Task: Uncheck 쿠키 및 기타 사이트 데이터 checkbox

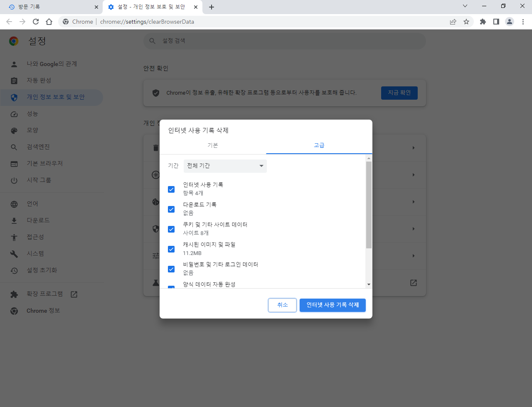Action: point(171,229)
